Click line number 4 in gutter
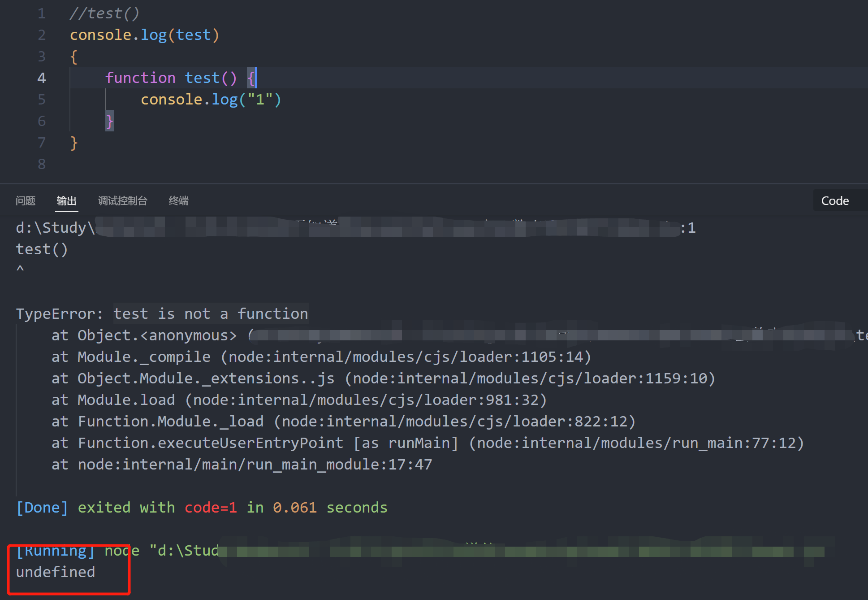This screenshot has height=600, width=868. [41, 78]
